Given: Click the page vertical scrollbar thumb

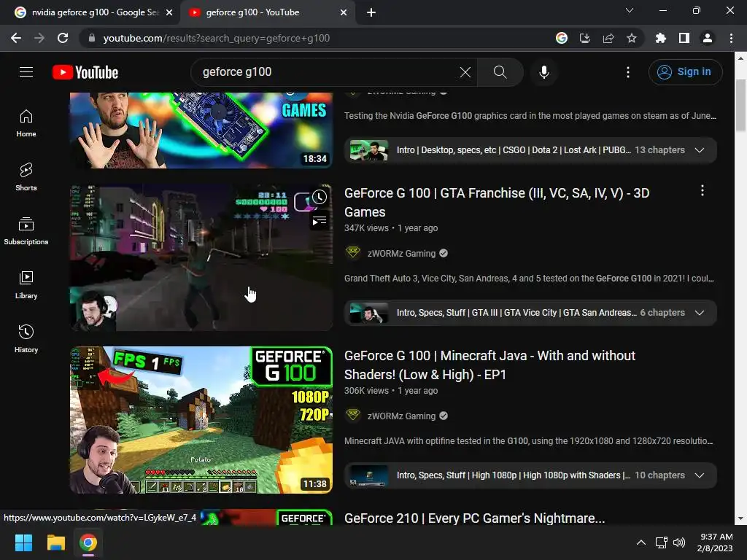Looking at the screenshot, I should coord(740,105).
